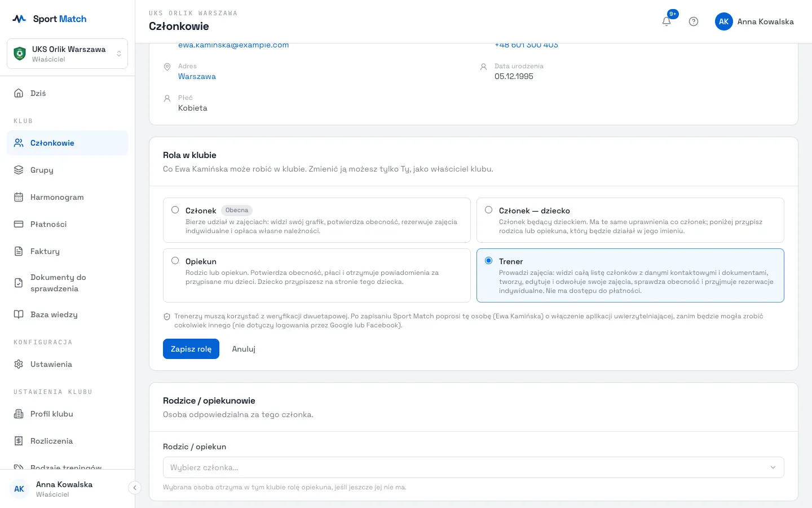812x508 pixels.
Task: Open the Rodzic / opiekun member dropdown
Action: pyautogui.click(x=474, y=467)
